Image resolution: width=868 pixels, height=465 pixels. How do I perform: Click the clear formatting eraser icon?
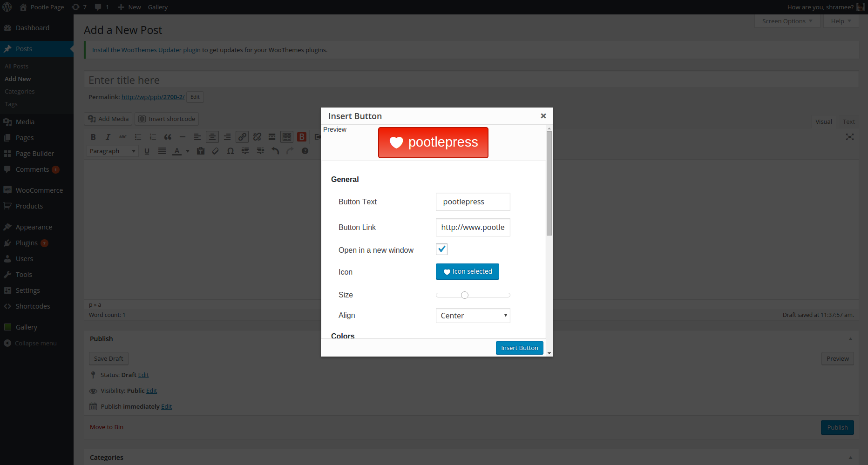[216, 151]
